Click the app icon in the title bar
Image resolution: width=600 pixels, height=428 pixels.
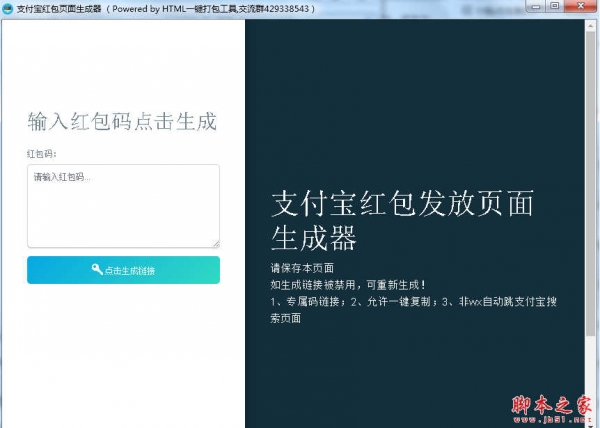pos(7,9)
